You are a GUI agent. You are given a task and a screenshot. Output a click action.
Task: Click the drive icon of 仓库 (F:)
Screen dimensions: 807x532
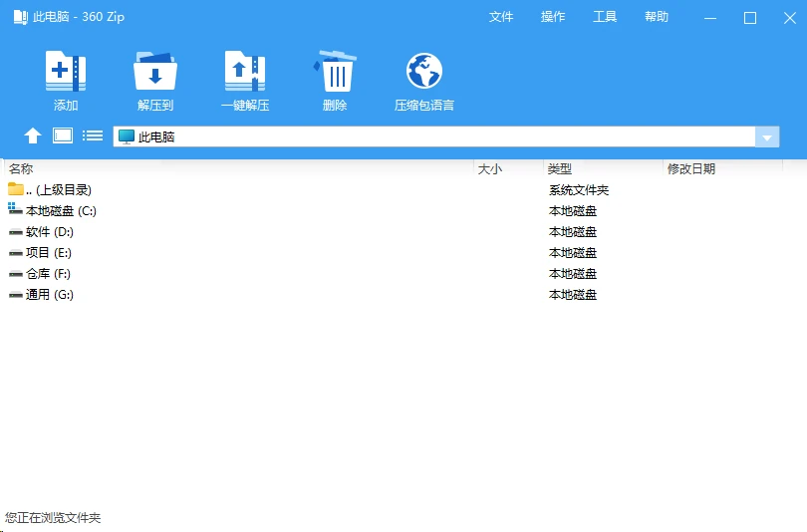[15, 274]
